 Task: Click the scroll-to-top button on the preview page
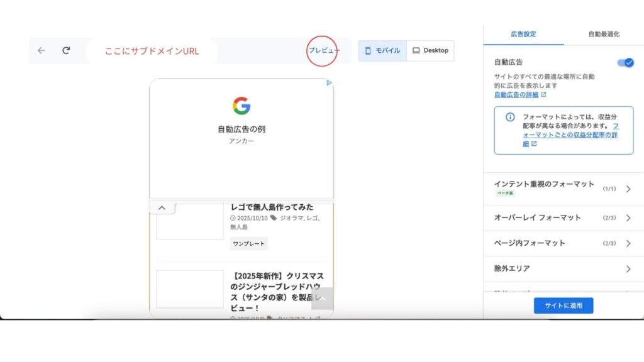322,299
